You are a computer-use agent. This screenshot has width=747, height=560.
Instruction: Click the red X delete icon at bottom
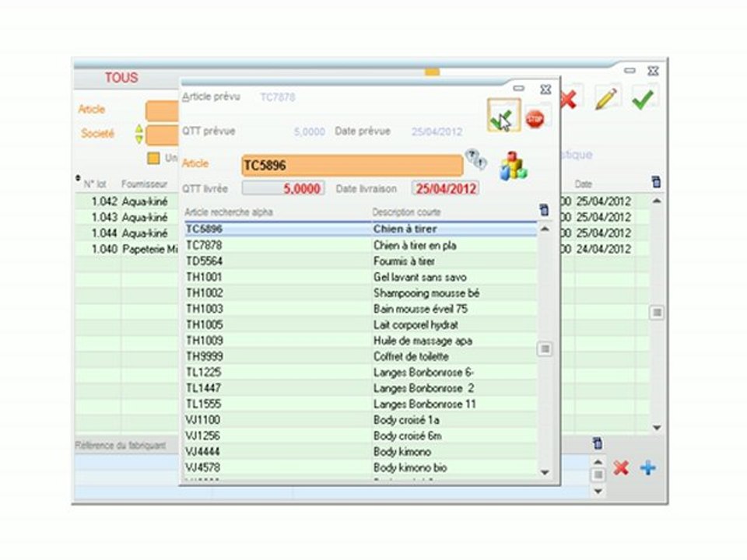[621, 468]
